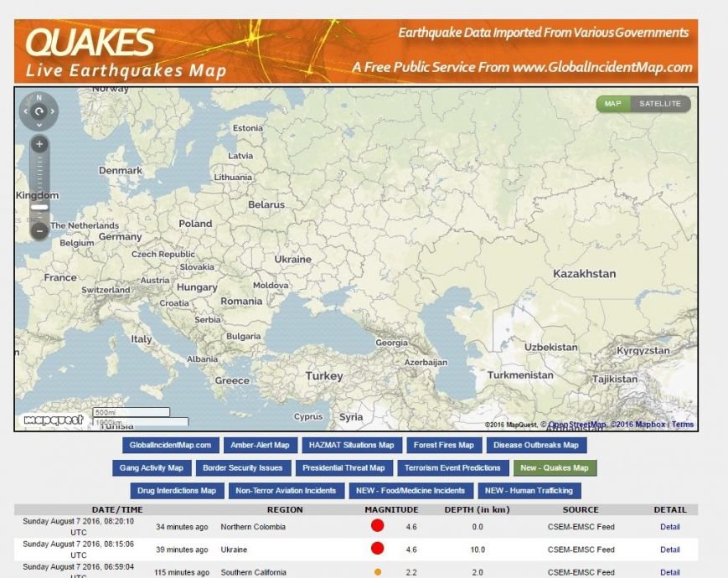Open the Gang Activity Map
Image resolution: width=728 pixels, height=578 pixels.
[152, 468]
